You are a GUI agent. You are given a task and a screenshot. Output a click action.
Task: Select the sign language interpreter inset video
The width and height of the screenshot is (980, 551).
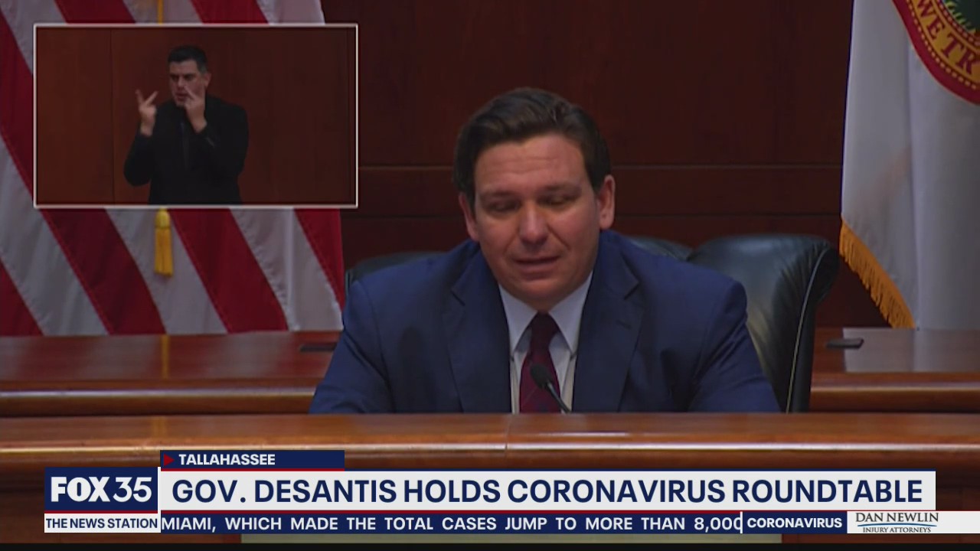(x=195, y=115)
